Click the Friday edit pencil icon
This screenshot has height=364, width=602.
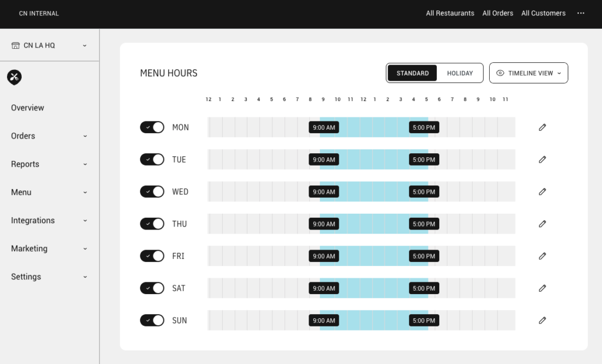542,256
